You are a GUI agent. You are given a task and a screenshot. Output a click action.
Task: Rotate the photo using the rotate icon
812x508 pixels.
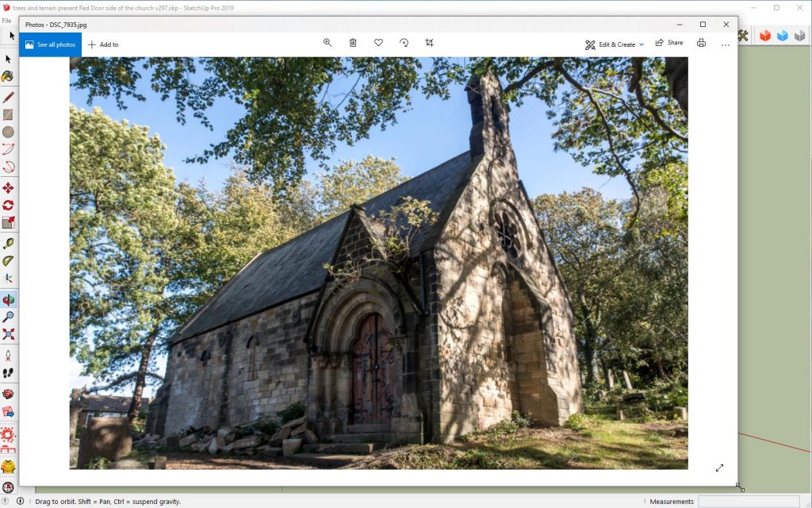click(x=404, y=43)
